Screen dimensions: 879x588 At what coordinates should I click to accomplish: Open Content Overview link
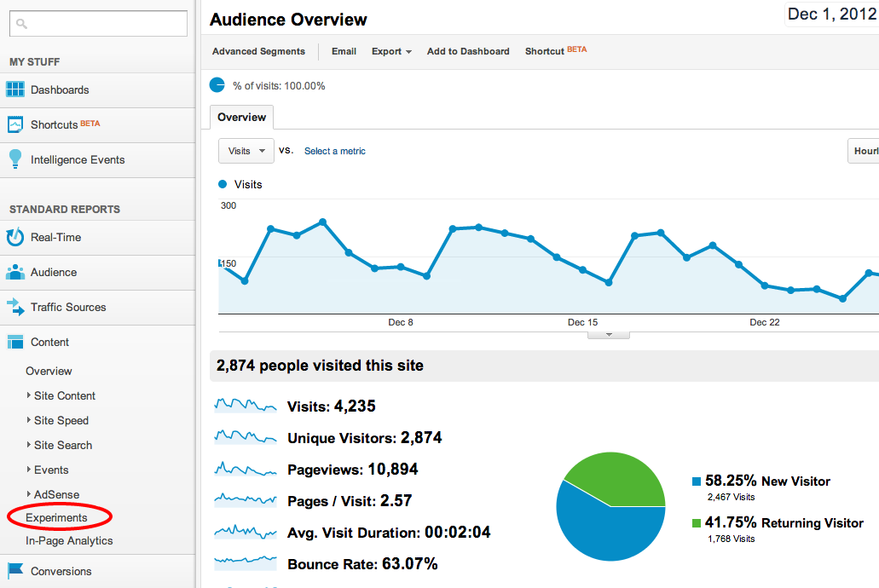(49, 371)
